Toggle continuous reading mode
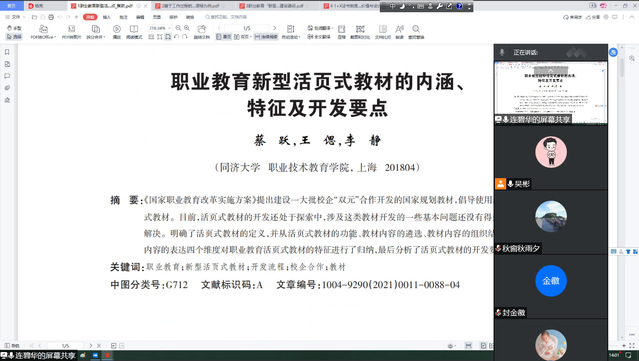The height and width of the screenshot is (361, 639). [x=266, y=37]
